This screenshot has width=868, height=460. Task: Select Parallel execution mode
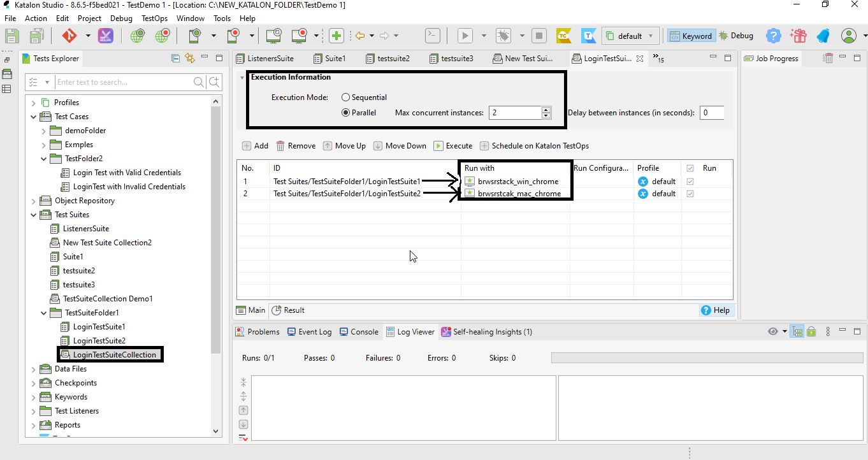[x=359, y=113]
